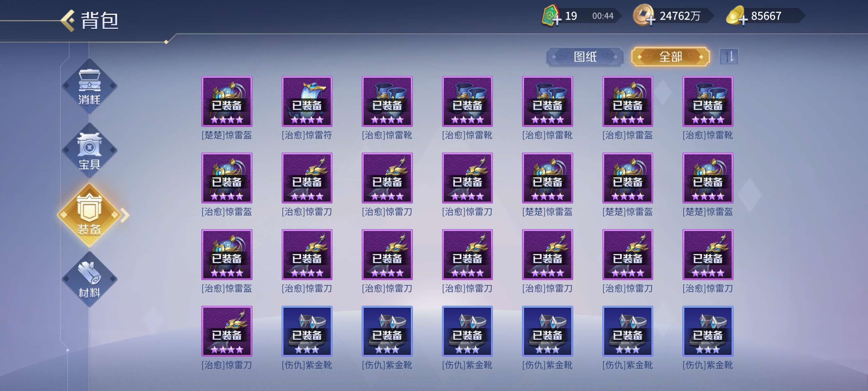Screen dimensions: 868x391
Task: Add gold ingots with the plus icon
Action: (743, 19)
